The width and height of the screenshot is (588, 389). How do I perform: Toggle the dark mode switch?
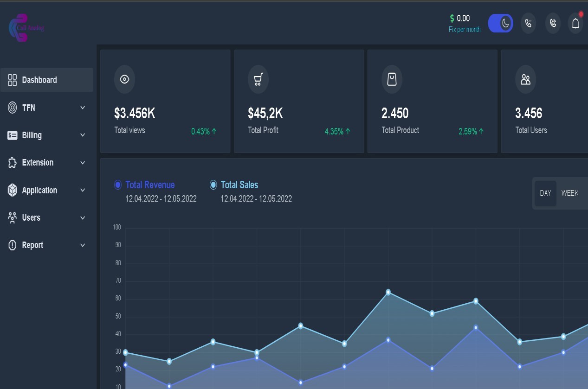(500, 23)
